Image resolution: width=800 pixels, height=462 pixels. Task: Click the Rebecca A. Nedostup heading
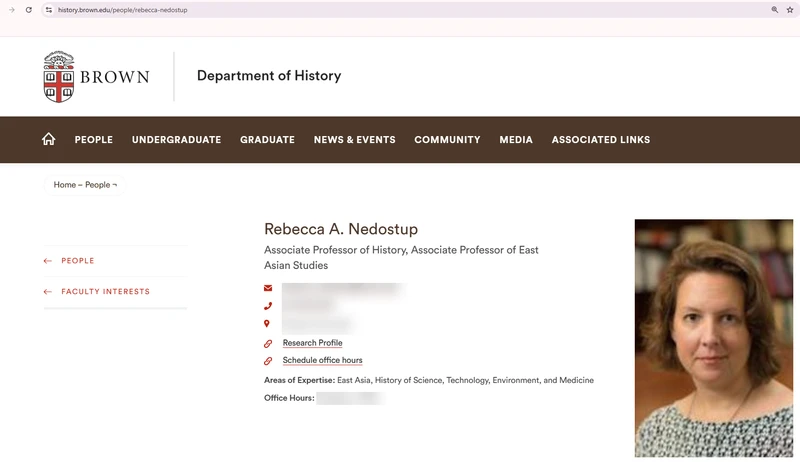pos(341,229)
